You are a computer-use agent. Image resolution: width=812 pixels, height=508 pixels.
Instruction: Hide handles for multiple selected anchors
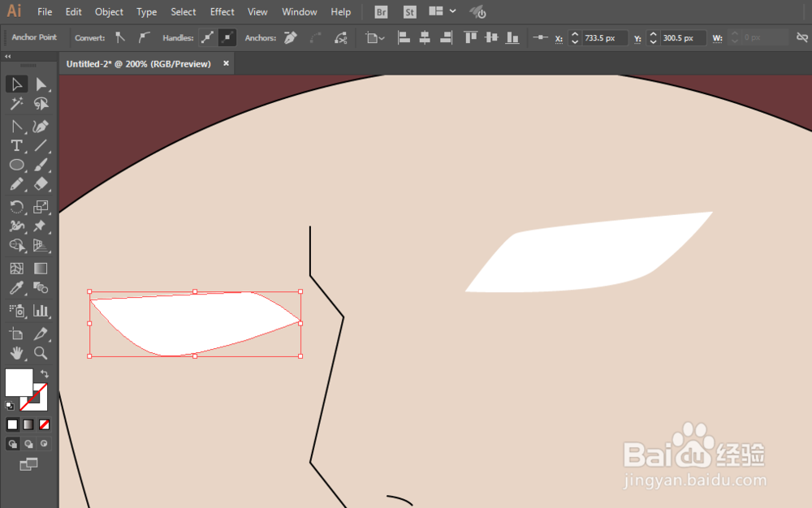(x=227, y=38)
